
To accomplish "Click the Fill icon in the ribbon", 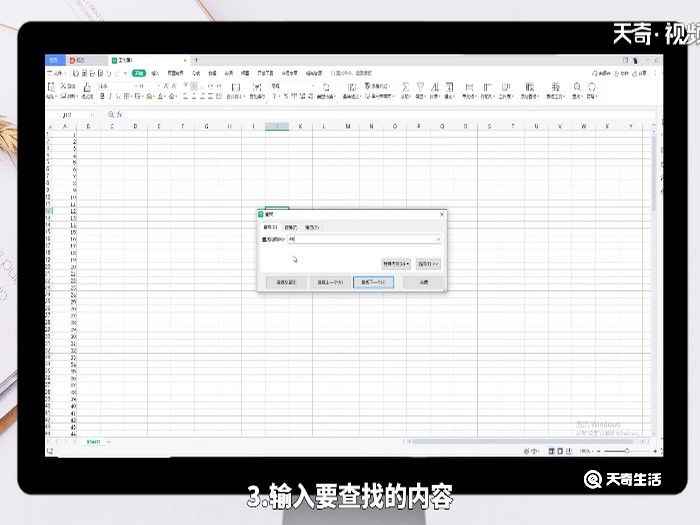I will pos(450,87).
